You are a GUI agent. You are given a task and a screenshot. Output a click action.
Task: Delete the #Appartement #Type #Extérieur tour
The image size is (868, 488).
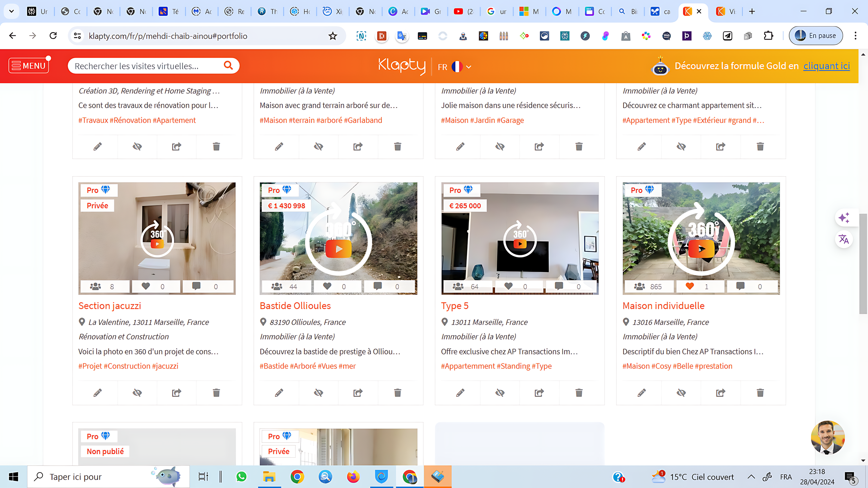click(760, 146)
